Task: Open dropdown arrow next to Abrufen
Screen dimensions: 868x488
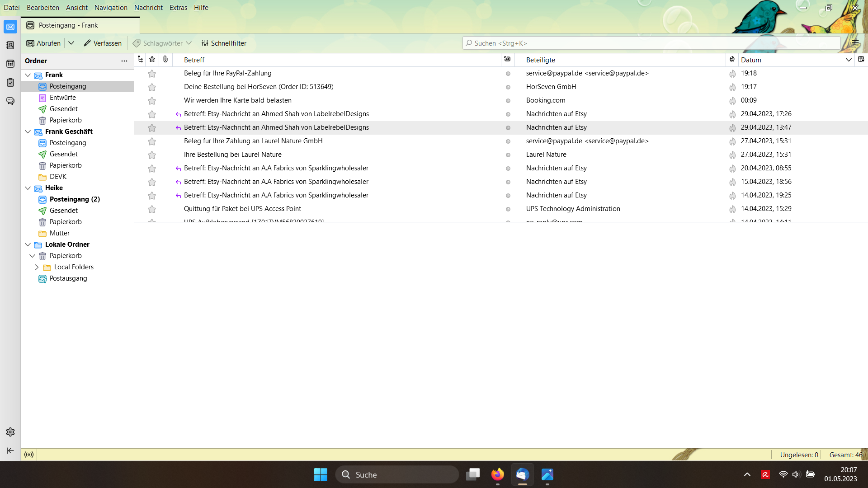Action: 71,43
